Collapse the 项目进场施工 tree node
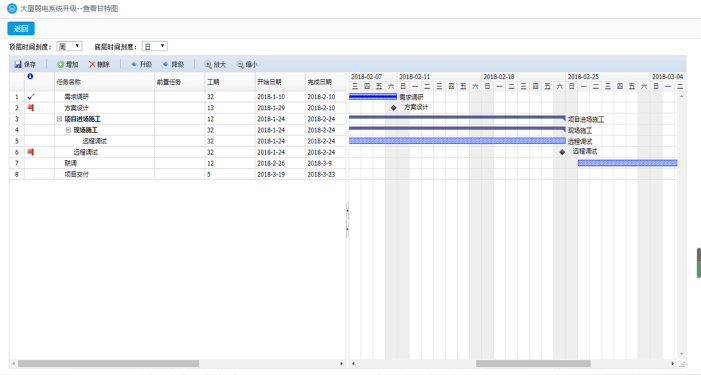 (x=59, y=119)
